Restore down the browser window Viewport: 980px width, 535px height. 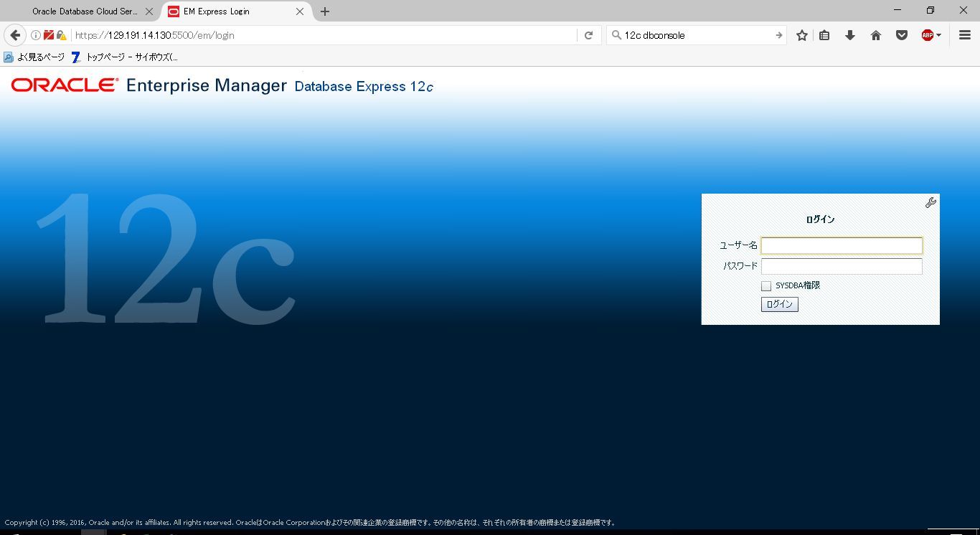point(930,10)
